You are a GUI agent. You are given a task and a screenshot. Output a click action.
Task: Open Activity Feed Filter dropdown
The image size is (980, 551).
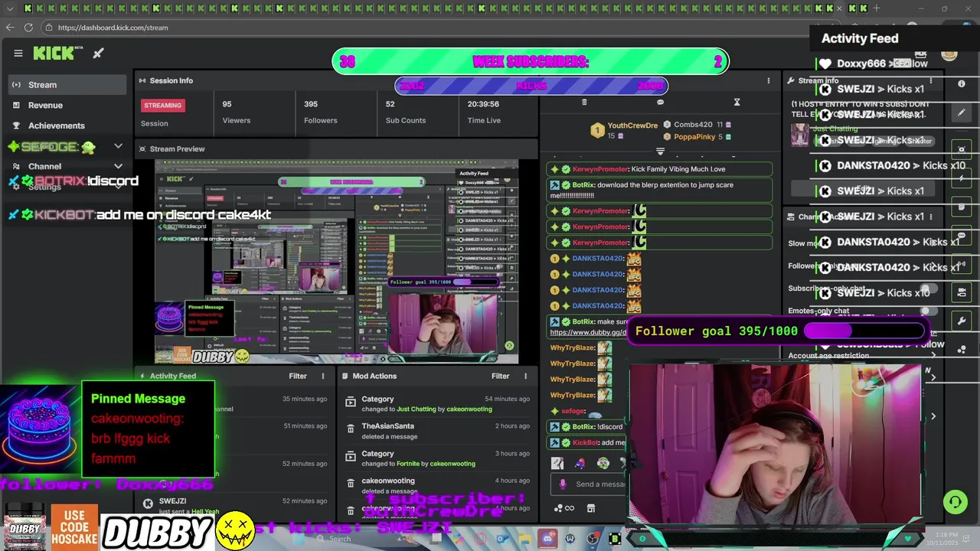click(298, 376)
